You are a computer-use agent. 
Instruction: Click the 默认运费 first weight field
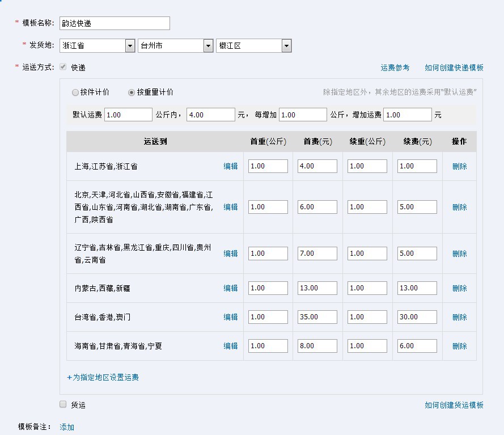tap(128, 115)
